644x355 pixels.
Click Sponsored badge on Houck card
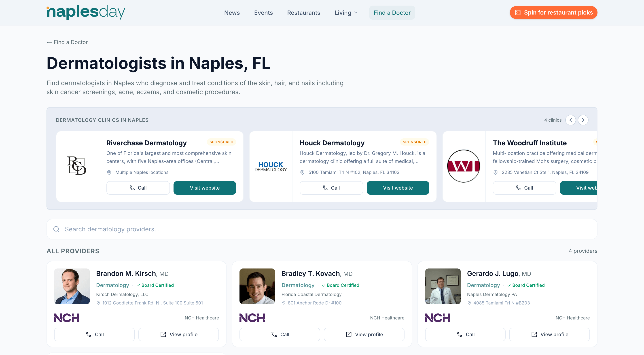[415, 142]
